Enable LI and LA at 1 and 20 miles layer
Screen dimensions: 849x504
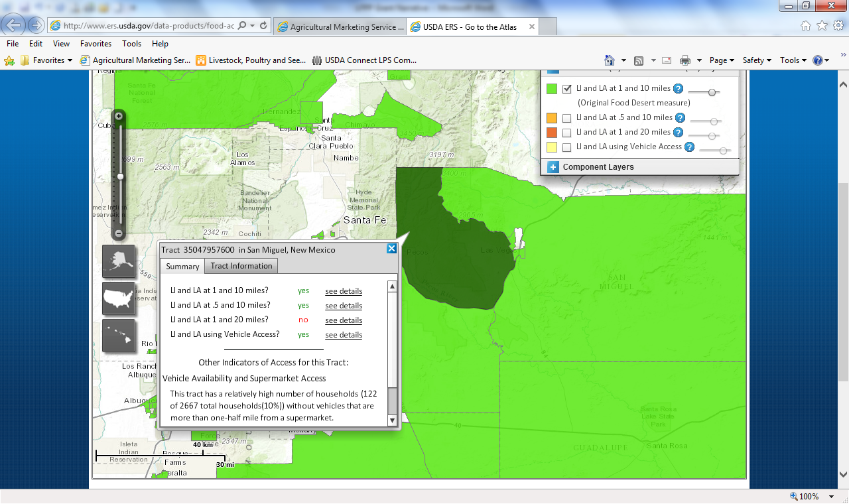click(567, 133)
